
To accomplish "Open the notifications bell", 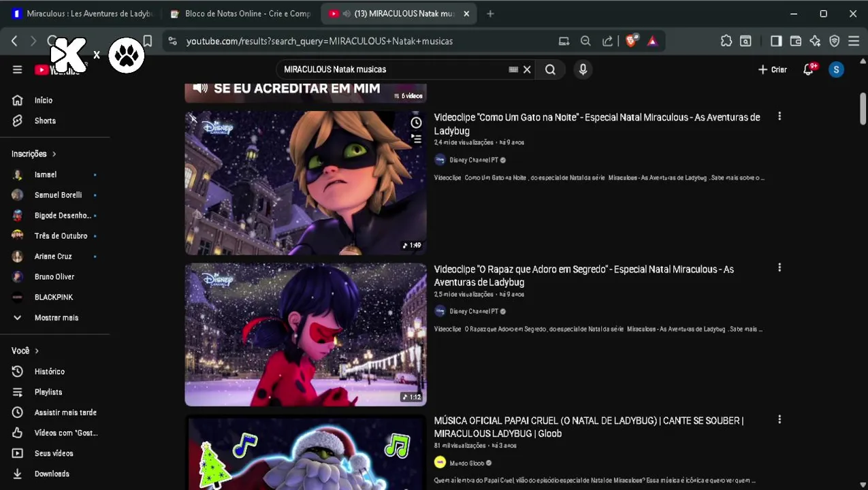I will tap(809, 69).
